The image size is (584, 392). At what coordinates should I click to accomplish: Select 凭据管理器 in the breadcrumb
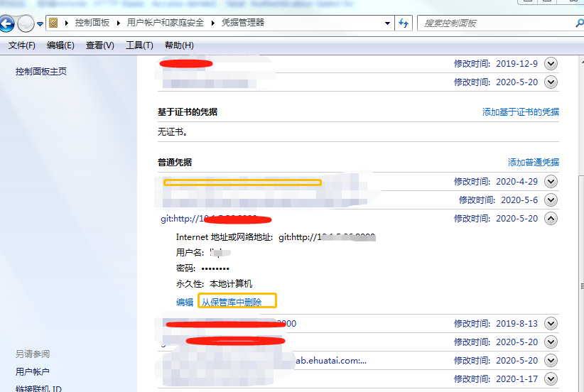[243, 23]
